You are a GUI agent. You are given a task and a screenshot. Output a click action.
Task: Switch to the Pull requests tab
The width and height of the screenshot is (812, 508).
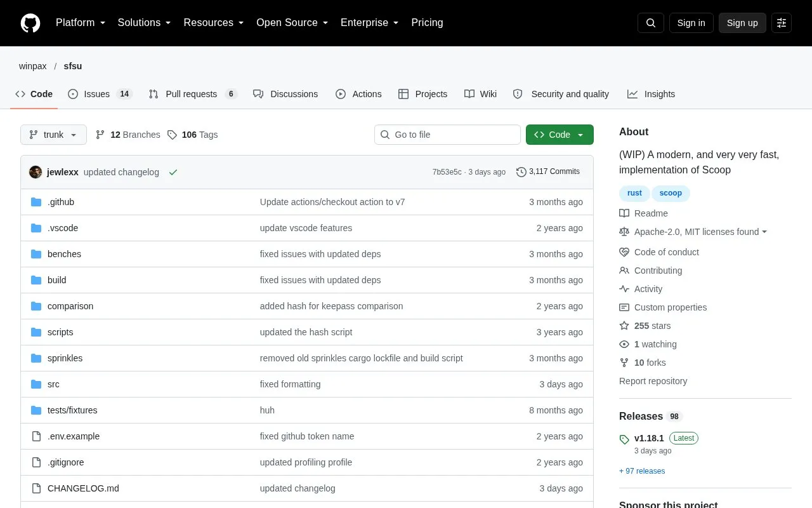(193, 94)
